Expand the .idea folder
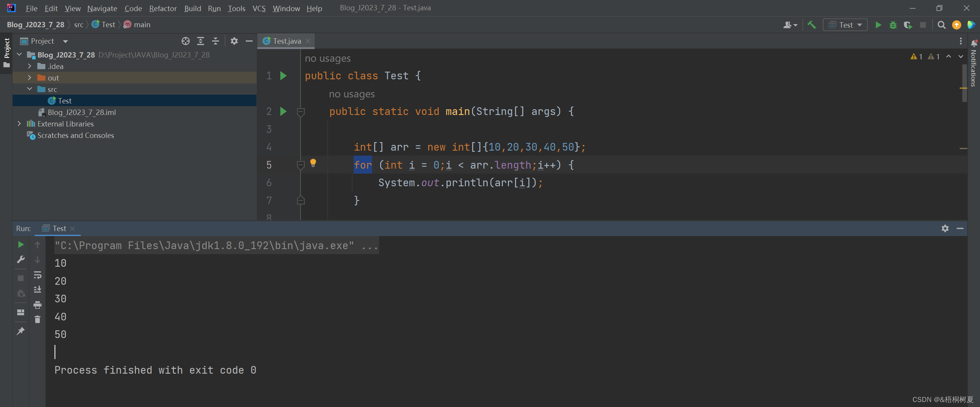The image size is (980, 407). pos(29,66)
